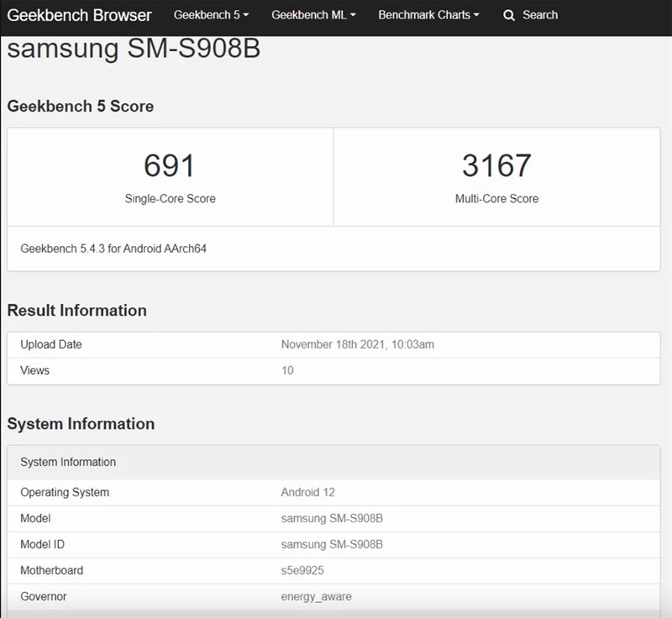This screenshot has height=618, width=672.
Task: Click the magnifying glass search icon
Action: coord(509,15)
